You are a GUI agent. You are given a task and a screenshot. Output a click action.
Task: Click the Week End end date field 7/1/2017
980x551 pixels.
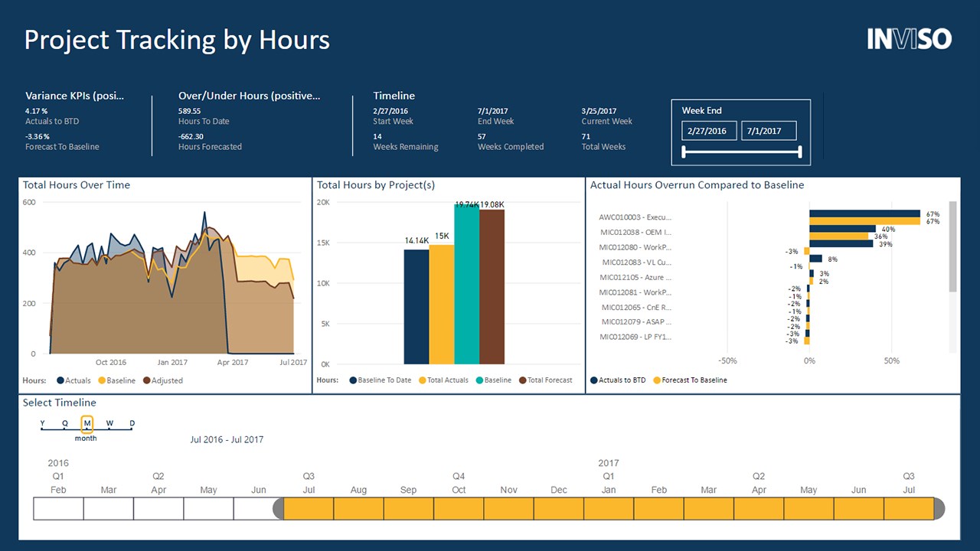tap(769, 131)
